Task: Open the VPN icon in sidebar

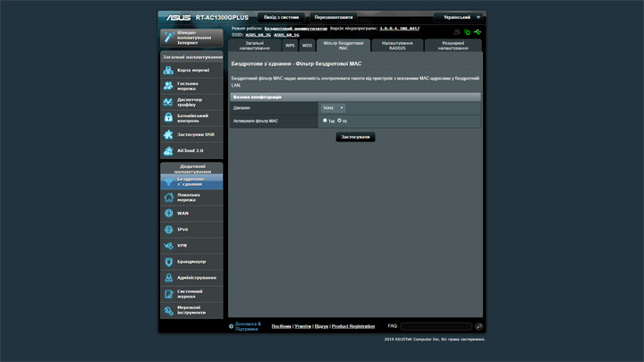Action: (x=168, y=246)
